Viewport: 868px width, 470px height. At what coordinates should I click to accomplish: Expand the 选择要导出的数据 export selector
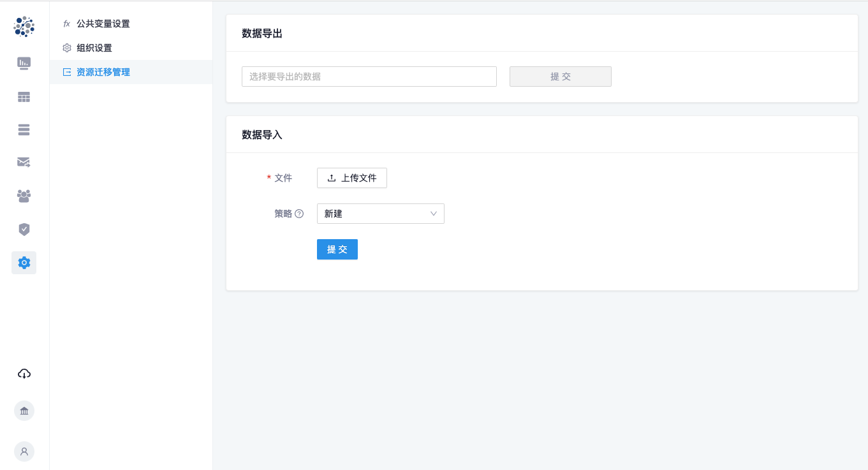click(x=369, y=77)
